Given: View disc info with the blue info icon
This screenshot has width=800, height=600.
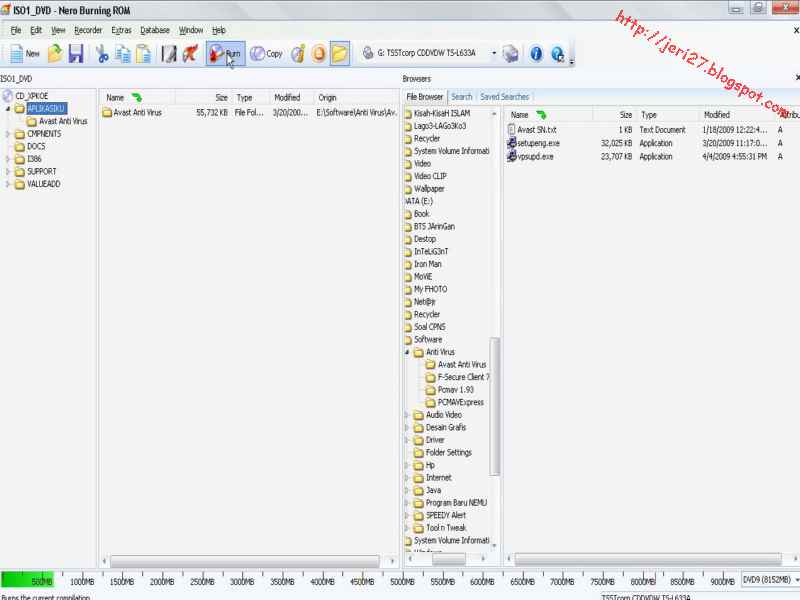Looking at the screenshot, I should coord(535,55).
